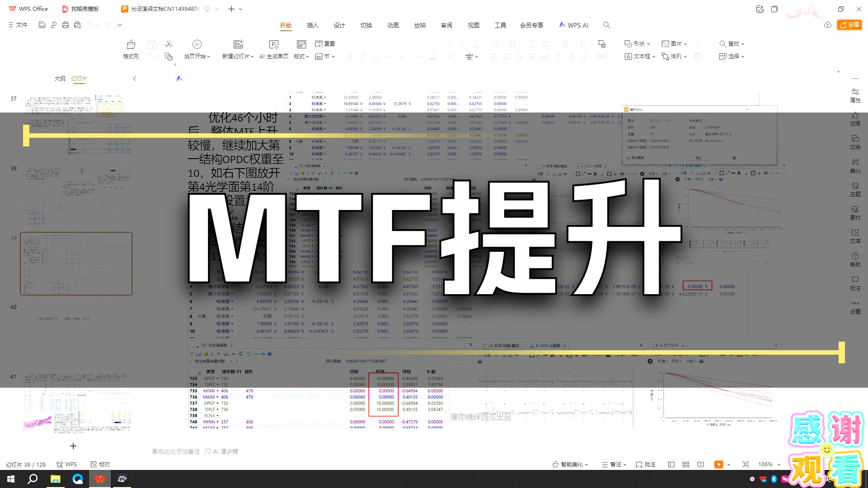The height and width of the screenshot is (488, 868).
Task: Open the 美化 beautify sidebar panel
Action: coord(855,166)
